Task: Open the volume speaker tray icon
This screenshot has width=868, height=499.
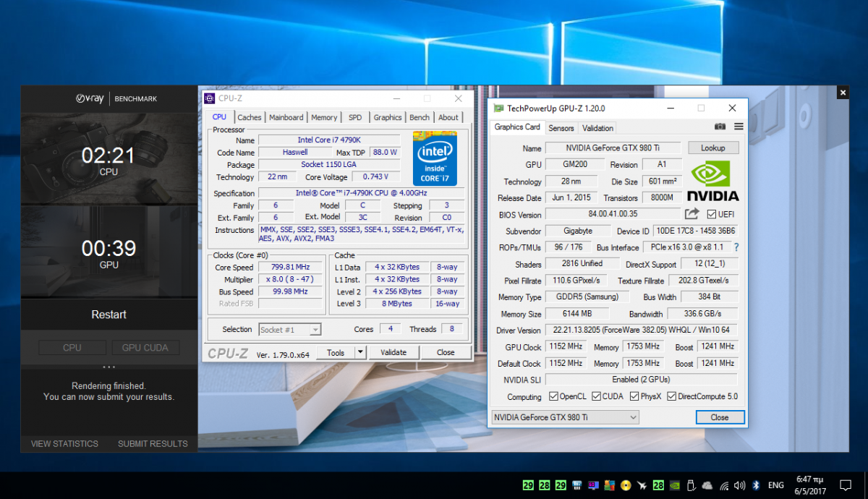Action: [x=740, y=485]
